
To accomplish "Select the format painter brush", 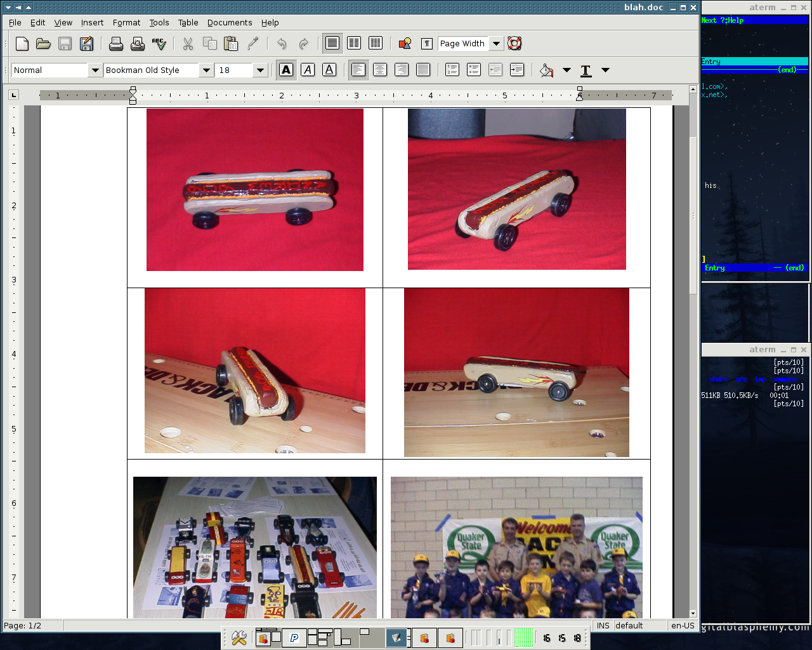I will pyautogui.click(x=252, y=44).
